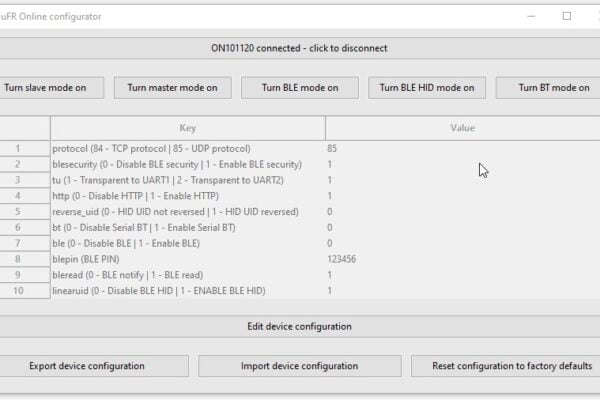Turn master mode on
Screen dimensions: 600x400
tap(173, 88)
